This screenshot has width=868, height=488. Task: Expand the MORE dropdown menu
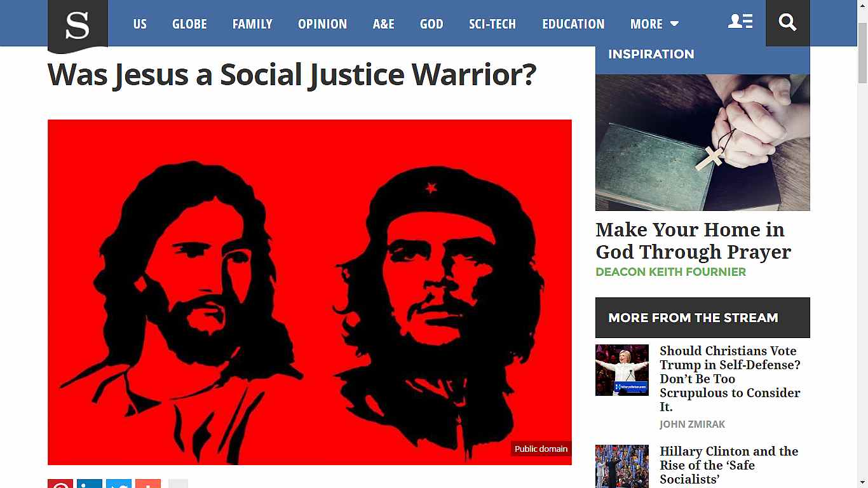click(x=654, y=24)
